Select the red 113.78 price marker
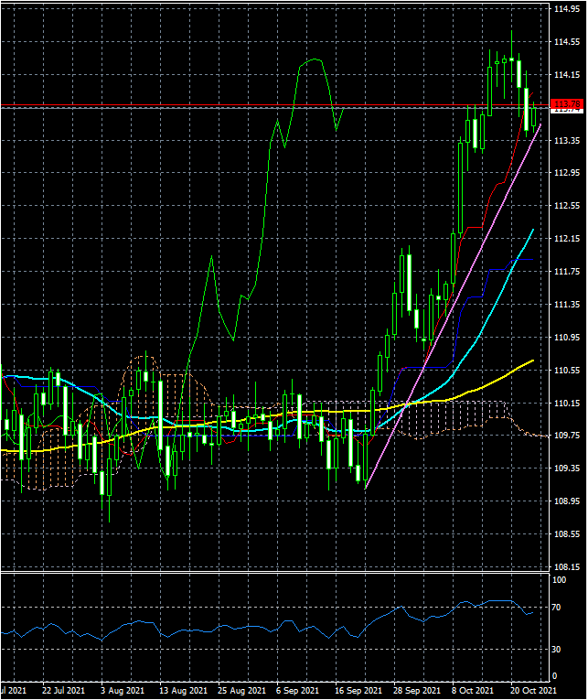 [567, 104]
